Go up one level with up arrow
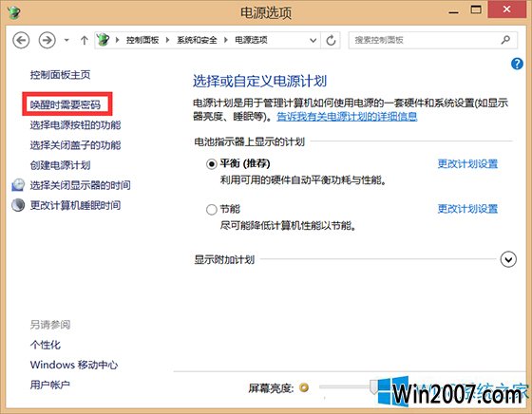Screen dimensions: 532x414 click(x=85, y=40)
